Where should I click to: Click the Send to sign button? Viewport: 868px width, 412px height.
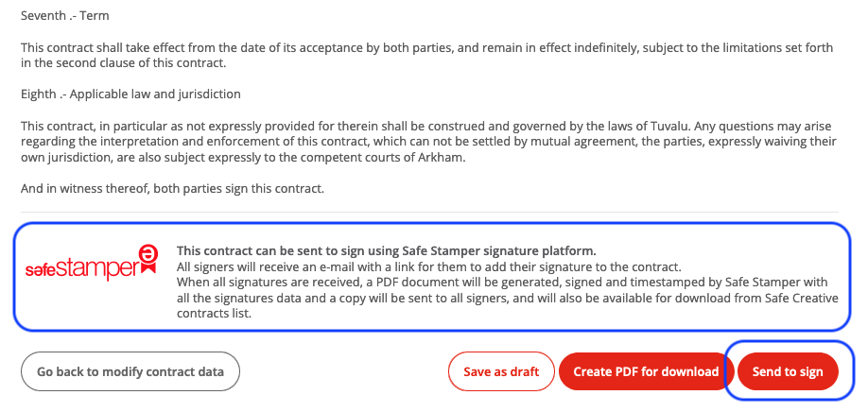787,371
